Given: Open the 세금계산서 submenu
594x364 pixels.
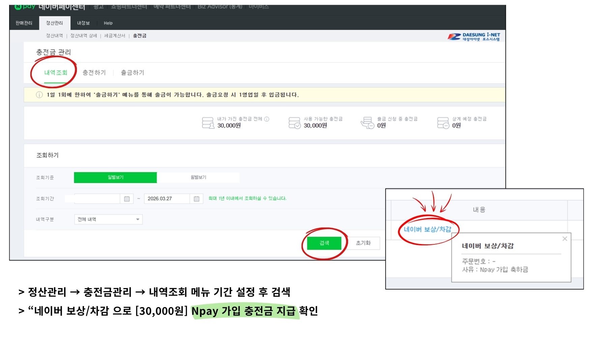Looking at the screenshot, I should (x=114, y=36).
